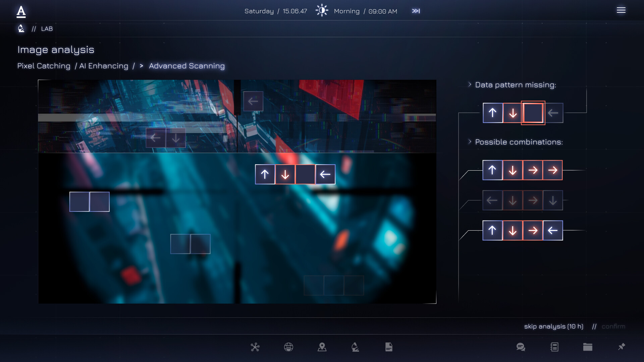Open the world globe icon in the toolbar
644x362 pixels.
tap(288, 347)
